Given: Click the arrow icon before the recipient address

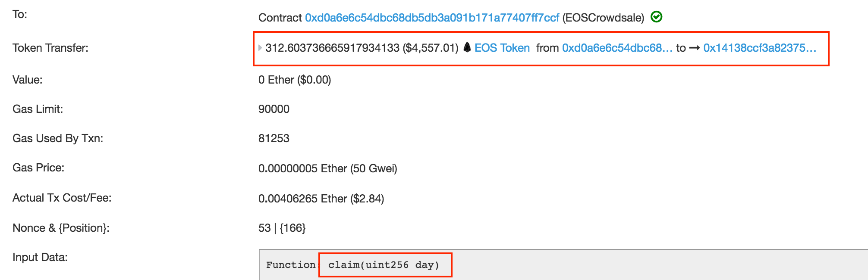Looking at the screenshot, I should click(695, 48).
